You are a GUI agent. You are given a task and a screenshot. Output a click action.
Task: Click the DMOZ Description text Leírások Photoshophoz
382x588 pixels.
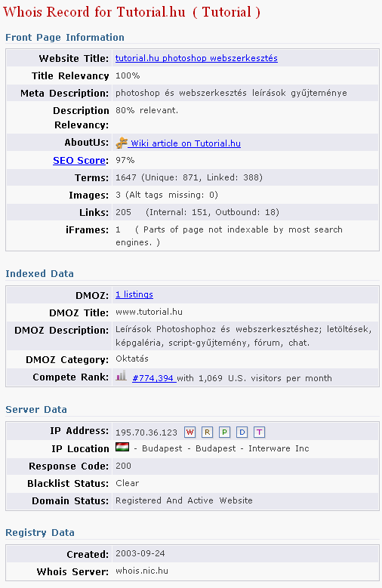point(244,336)
